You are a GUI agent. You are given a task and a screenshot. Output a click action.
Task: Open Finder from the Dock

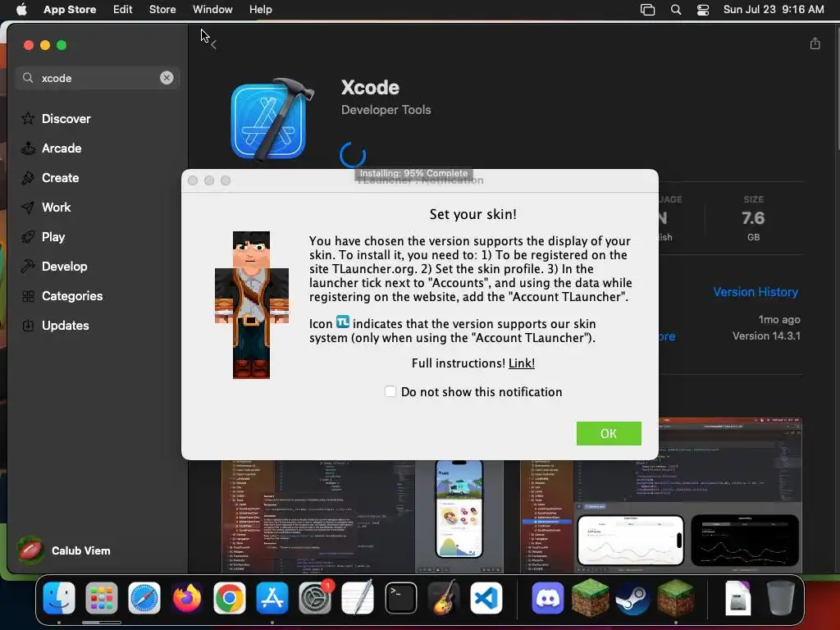click(59, 598)
